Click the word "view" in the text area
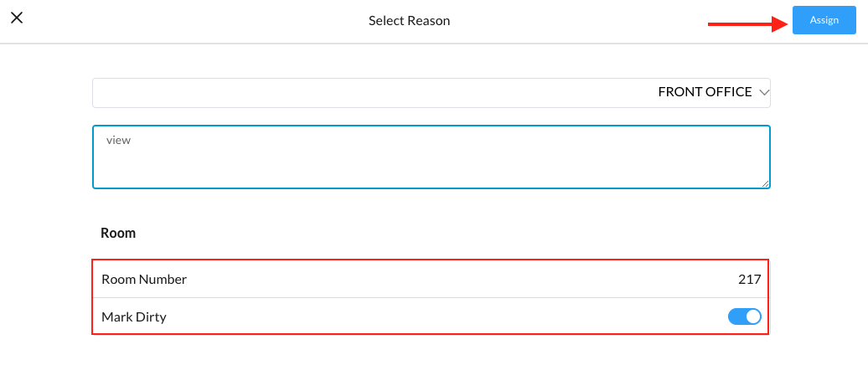This screenshot has width=868, height=391. point(118,141)
